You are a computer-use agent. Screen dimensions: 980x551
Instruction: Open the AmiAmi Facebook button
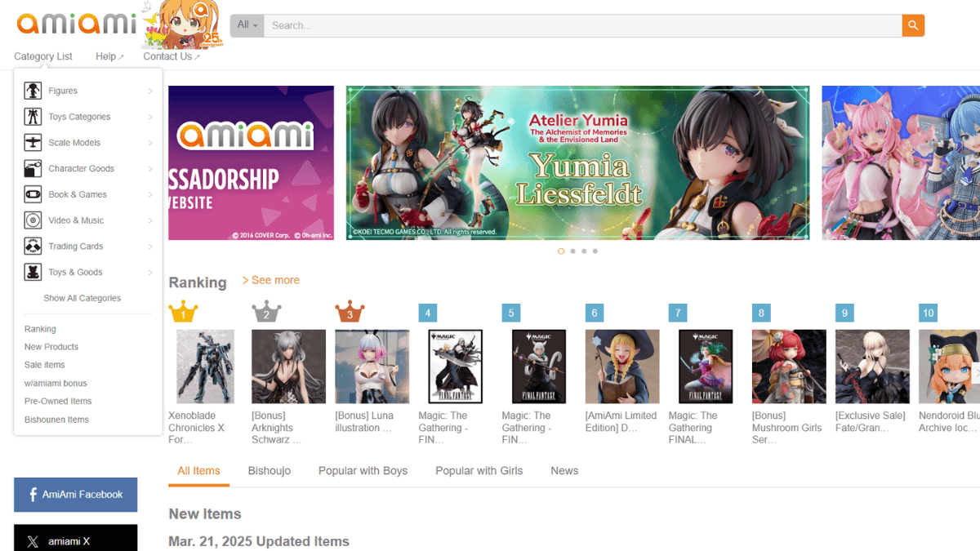[x=76, y=495]
